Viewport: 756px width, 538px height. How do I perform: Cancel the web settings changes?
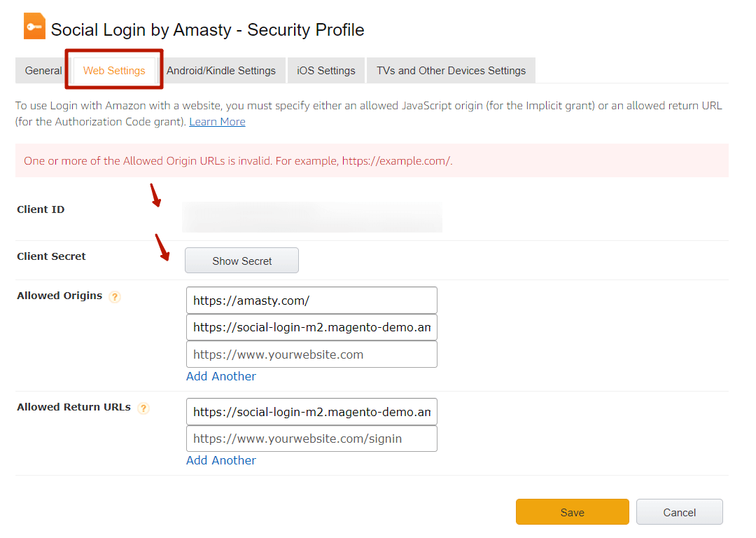(x=679, y=512)
